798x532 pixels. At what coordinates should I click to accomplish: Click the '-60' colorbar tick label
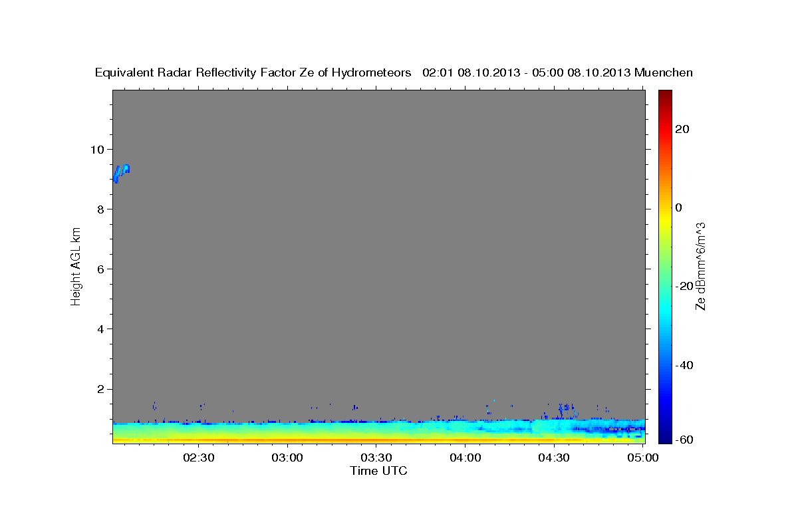683,440
